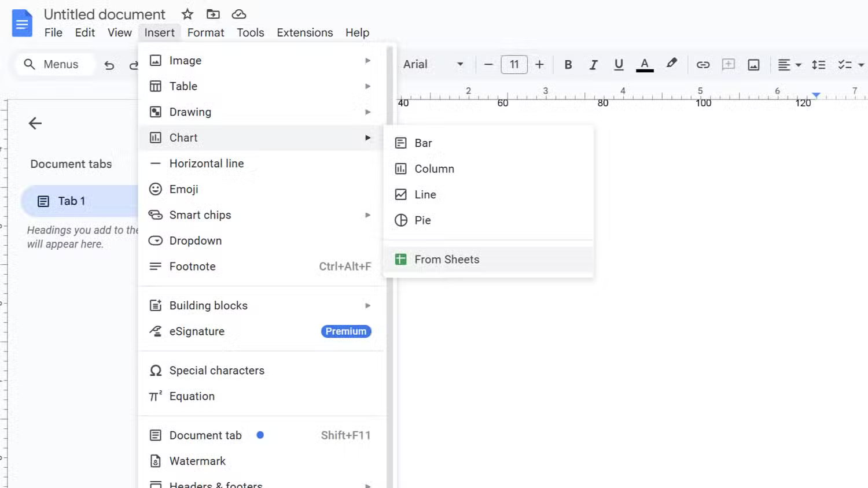Click the back arrow in document tabs panel
Image resolution: width=868 pixels, height=488 pixels.
(x=35, y=123)
